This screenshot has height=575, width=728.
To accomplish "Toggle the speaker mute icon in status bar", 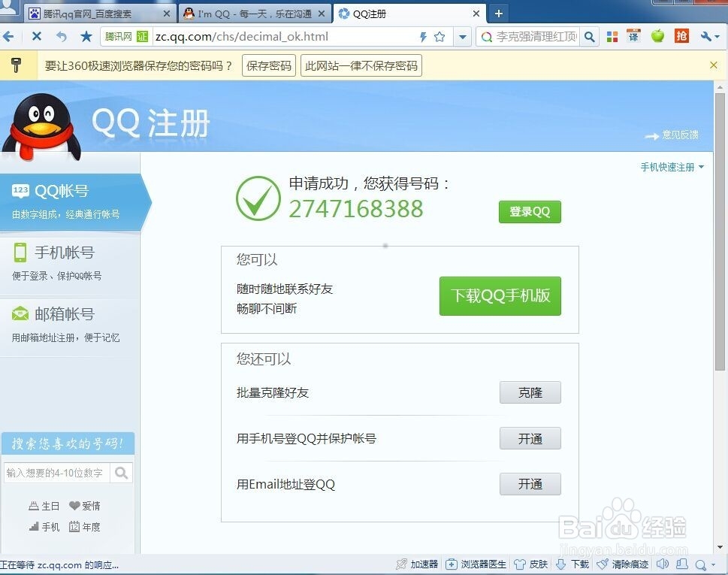I will coord(662,564).
